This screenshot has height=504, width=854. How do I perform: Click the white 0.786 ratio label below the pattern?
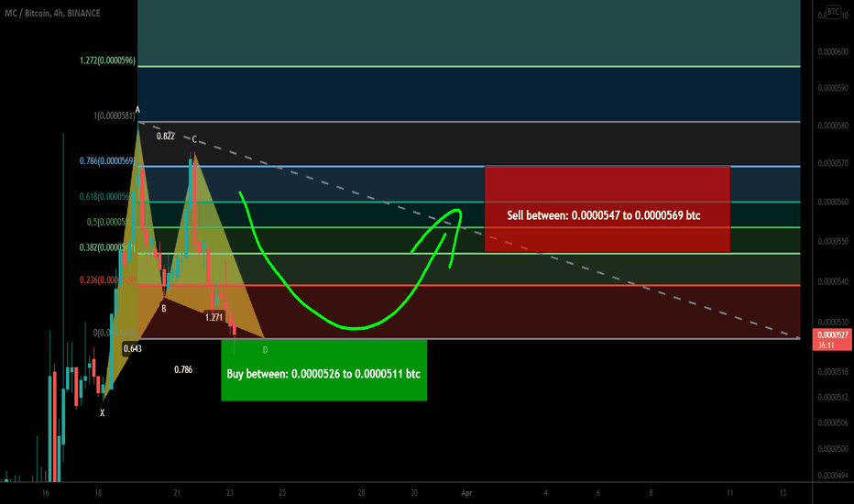(x=183, y=369)
